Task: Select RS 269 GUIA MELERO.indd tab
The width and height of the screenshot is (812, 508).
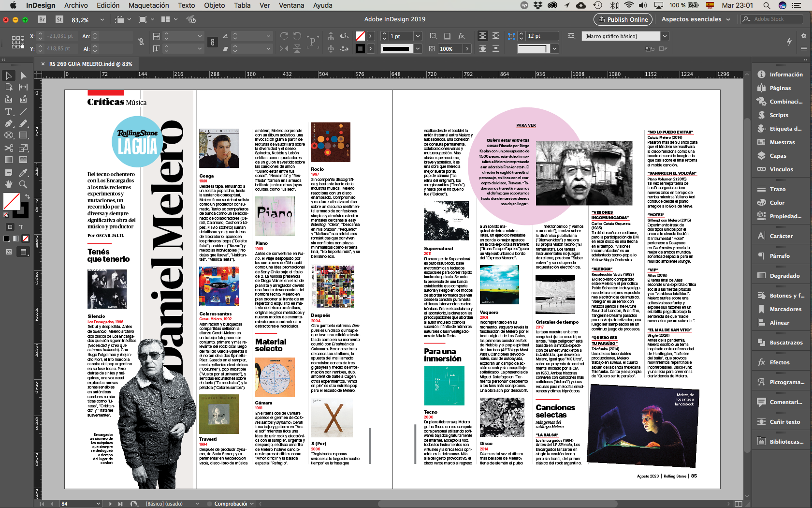Action: [x=90, y=64]
